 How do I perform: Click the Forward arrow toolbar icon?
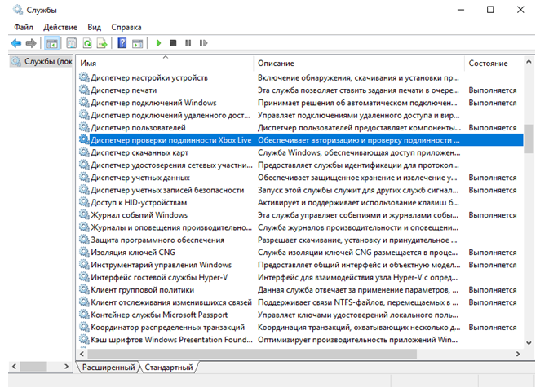point(31,43)
